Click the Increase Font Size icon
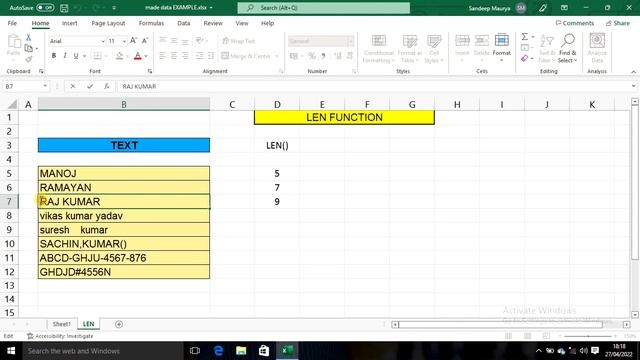This screenshot has width=640, height=360. pyautogui.click(x=133, y=41)
